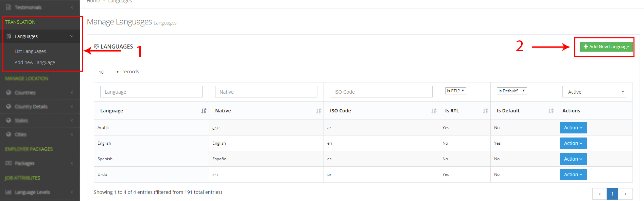Screen dimensions: 644x201
Task: Open the records per page dropdown
Action: point(107,72)
